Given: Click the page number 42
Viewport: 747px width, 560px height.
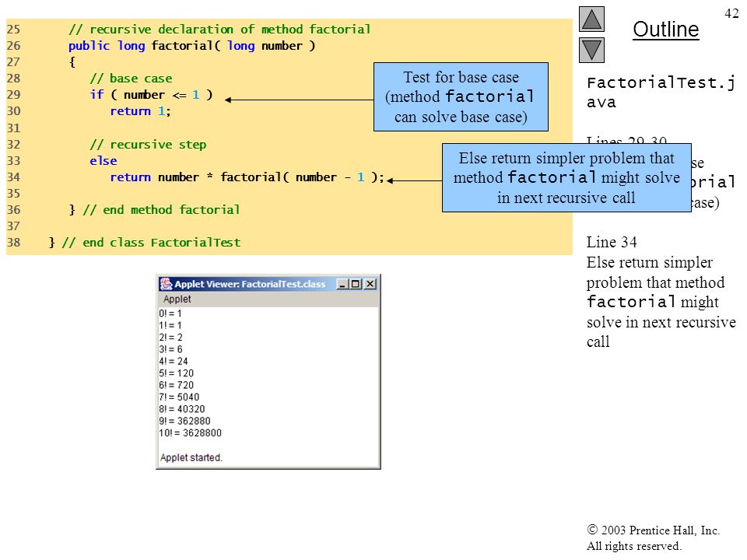Looking at the screenshot, I should point(731,13).
